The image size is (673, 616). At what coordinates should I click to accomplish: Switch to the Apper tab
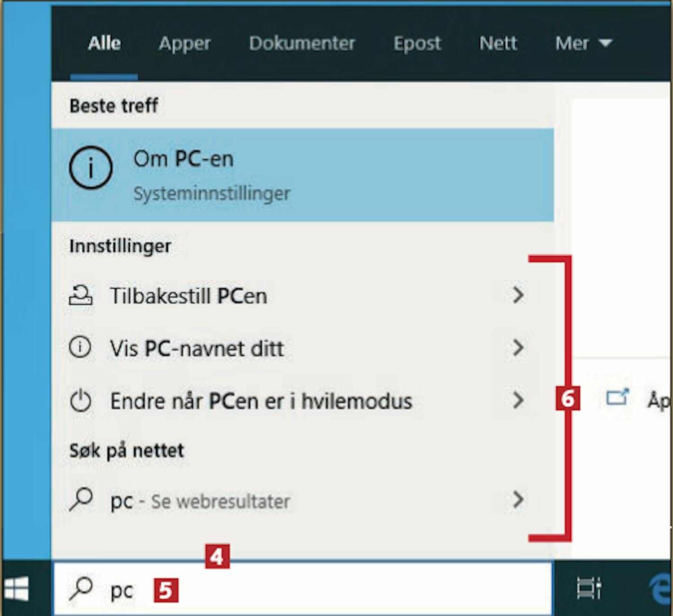(184, 44)
